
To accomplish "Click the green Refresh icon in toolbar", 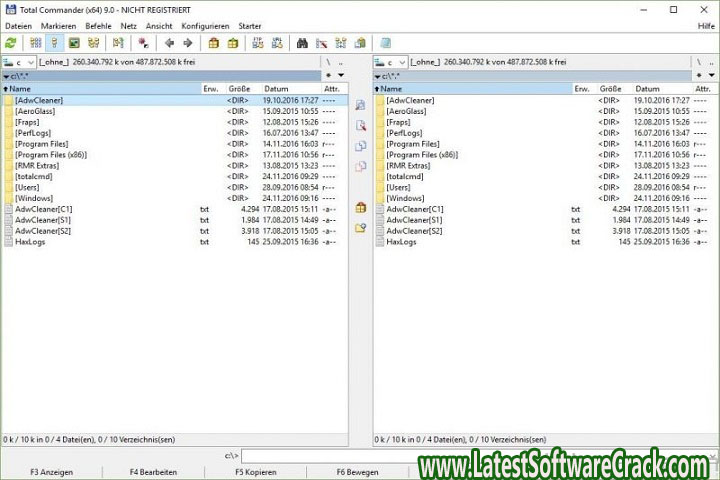I will 11,43.
